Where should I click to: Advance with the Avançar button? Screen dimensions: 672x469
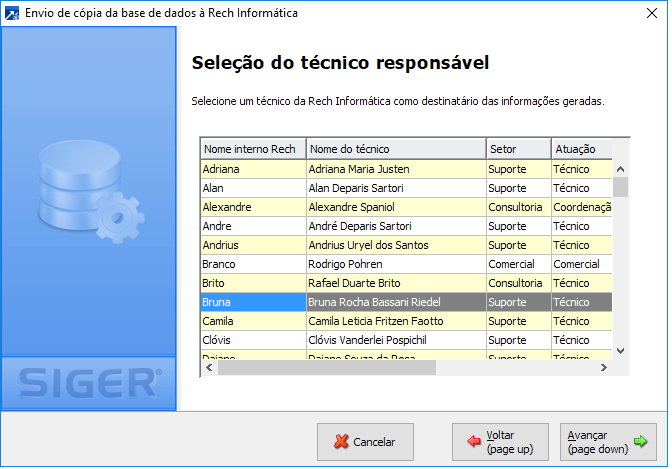pyautogui.click(x=608, y=442)
